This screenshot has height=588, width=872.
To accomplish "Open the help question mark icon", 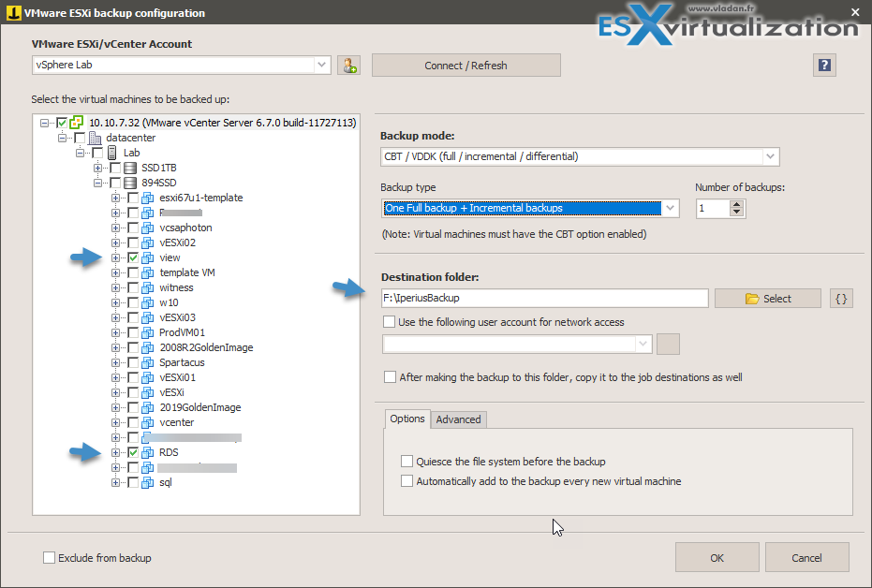I will click(824, 65).
